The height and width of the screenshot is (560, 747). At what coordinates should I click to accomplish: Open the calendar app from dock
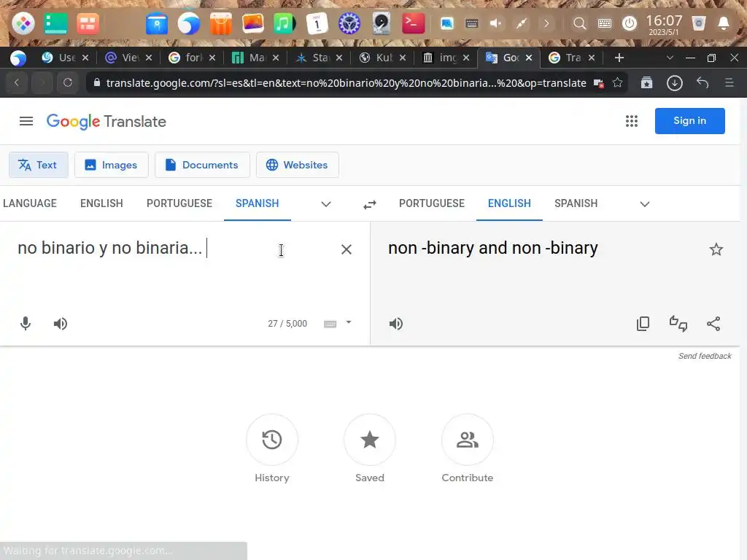click(x=317, y=23)
